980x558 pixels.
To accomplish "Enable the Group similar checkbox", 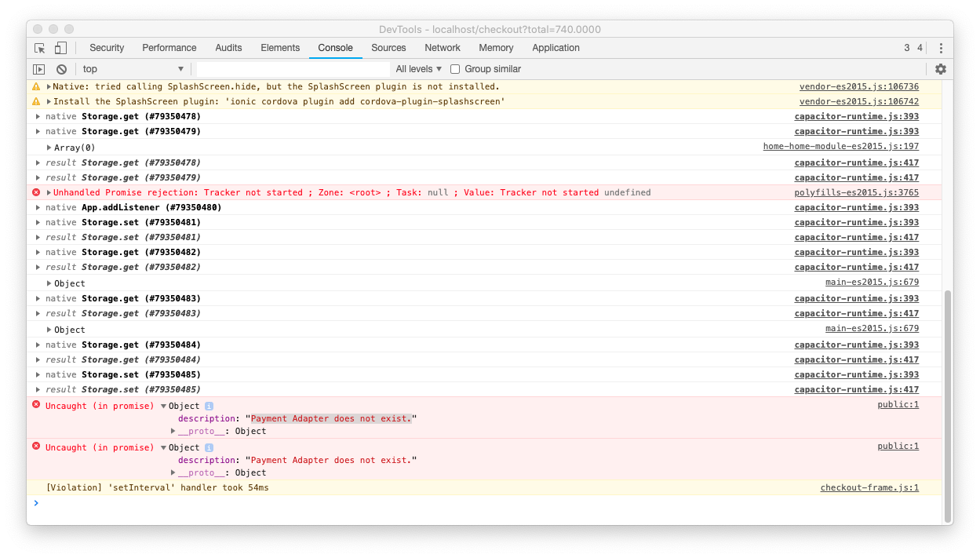I will point(455,69).
